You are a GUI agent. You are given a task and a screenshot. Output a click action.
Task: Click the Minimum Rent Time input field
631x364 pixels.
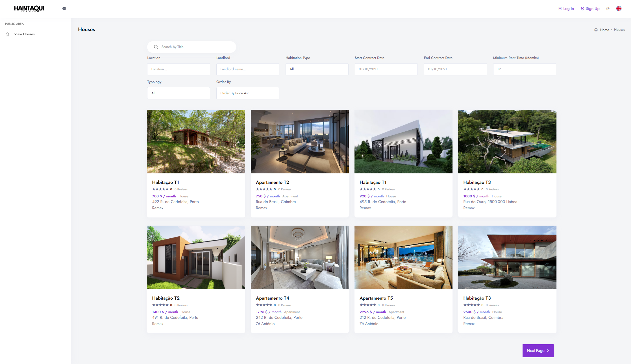[525, 69]
